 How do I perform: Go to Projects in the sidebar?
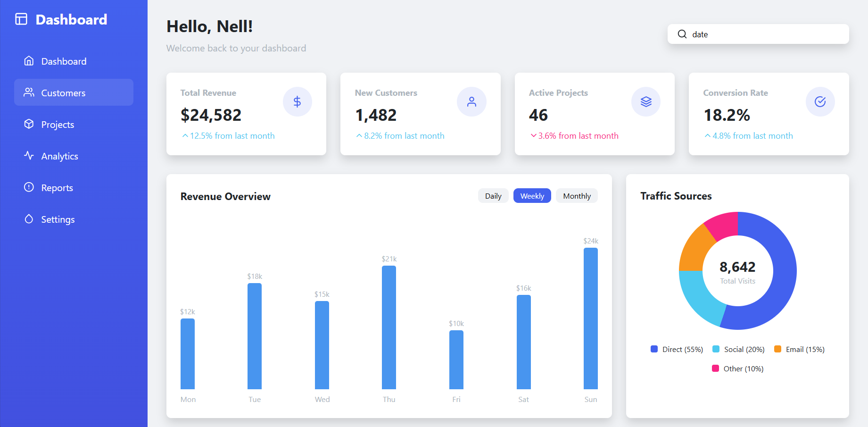(x=74, y=124)
